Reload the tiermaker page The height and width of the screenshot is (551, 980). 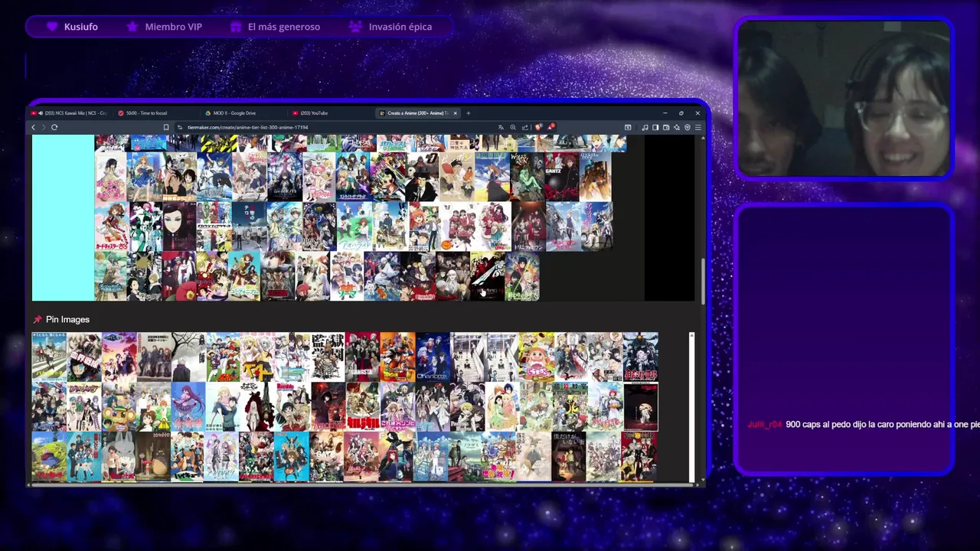[x=54, y=127]
